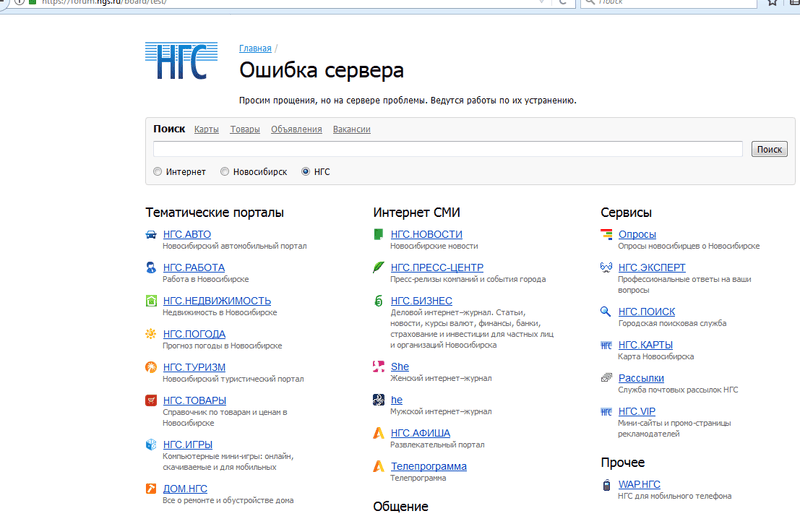Click the glasses icon beside НГС.ЭКСПЕРТ
800x514 pixels.
point(606,267)
